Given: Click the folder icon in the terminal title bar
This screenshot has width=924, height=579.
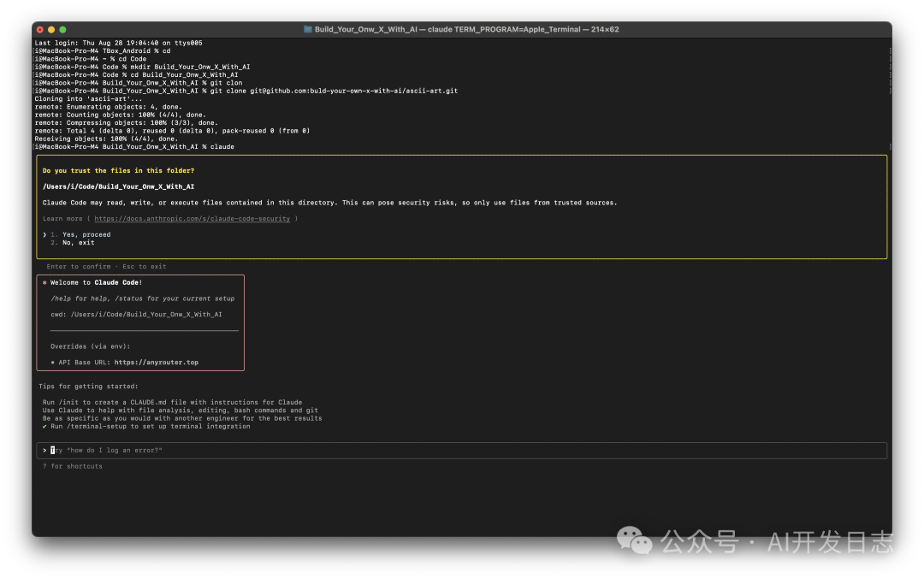Looking at the screenshot, I should 308,29.
